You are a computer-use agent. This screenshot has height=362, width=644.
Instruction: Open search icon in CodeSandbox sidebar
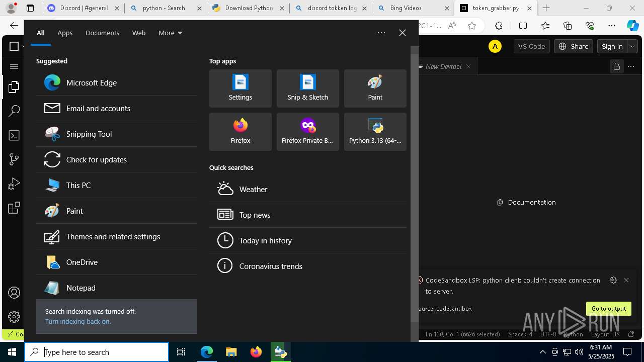tap(14, 111)
